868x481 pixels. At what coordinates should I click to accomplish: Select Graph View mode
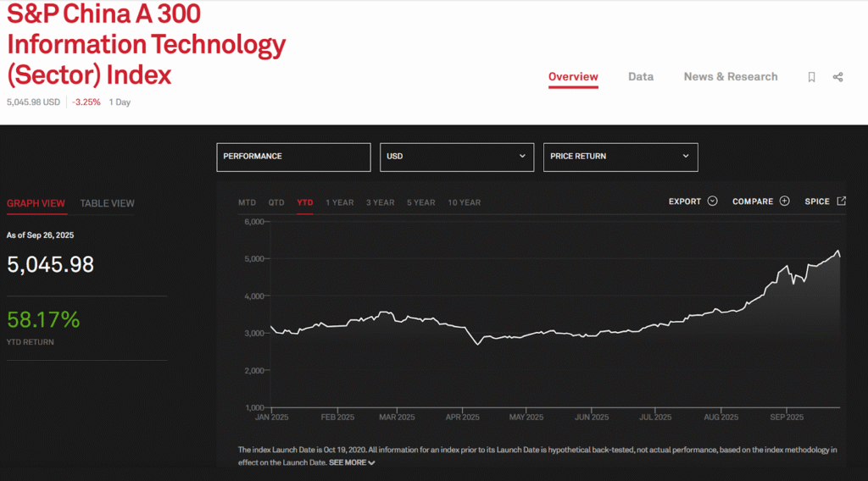(x=36, y=203)
